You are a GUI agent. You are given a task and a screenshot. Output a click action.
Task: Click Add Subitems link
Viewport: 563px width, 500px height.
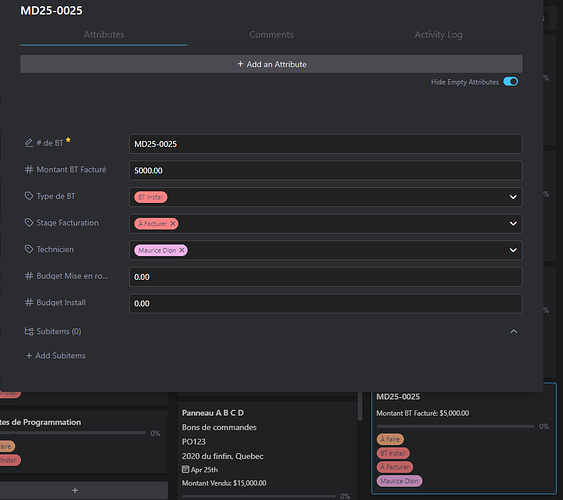[x=56, y=356]
